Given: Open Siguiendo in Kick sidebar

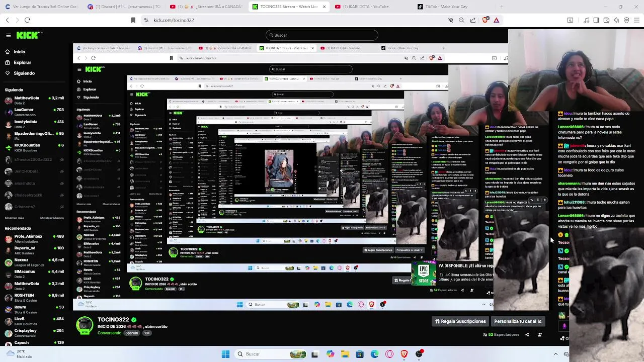Looking at the screenshot, I should [20, 73].
